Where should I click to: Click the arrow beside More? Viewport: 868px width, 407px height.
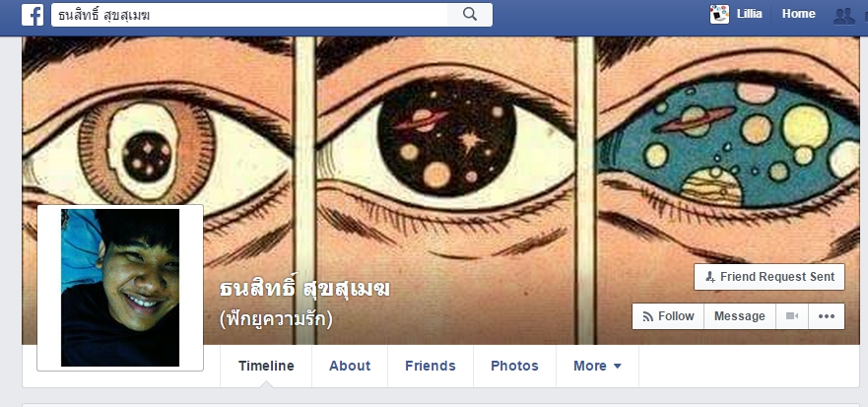click(x=618, y=366)
